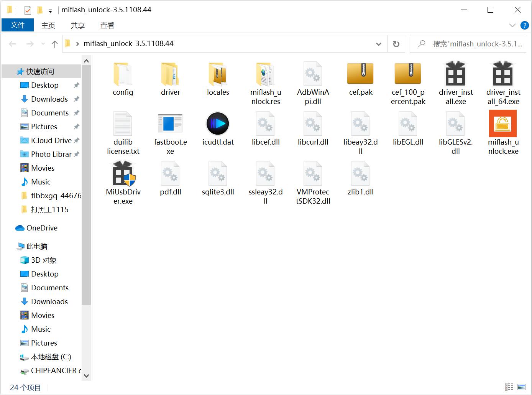Select icudtl.dat file
This screenshot has width=532, height=395.
218,129
